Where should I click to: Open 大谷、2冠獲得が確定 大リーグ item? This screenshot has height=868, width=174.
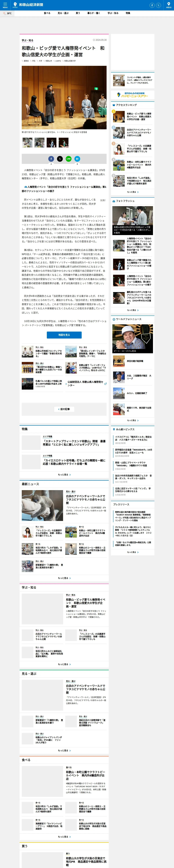coord(132,377)
